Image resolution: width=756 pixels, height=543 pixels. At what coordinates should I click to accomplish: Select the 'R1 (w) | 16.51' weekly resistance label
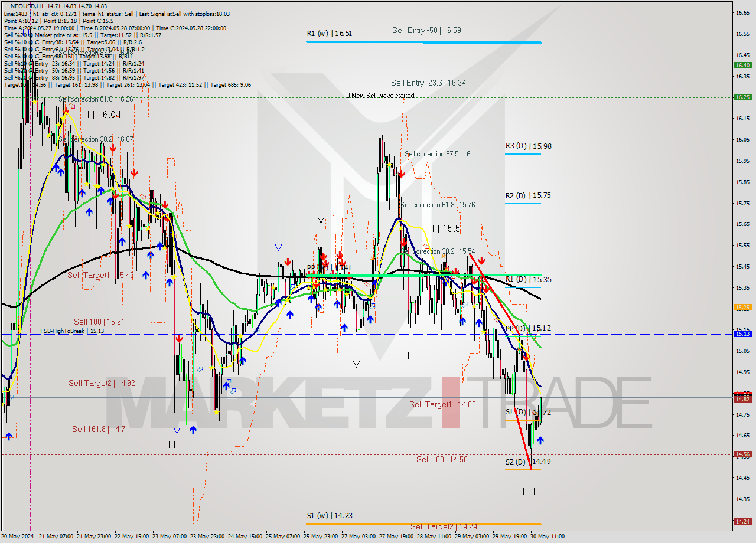(329, 34)
